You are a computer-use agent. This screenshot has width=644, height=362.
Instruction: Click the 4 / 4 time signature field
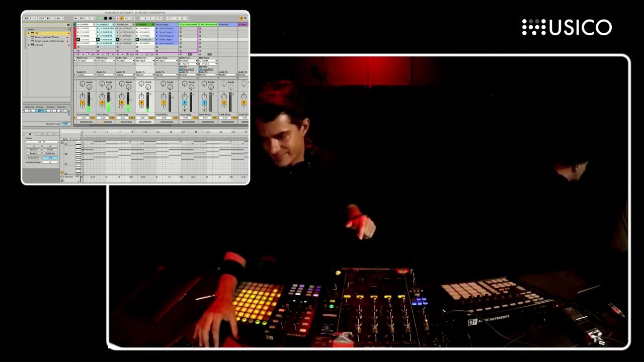click(x=33, y=18)
